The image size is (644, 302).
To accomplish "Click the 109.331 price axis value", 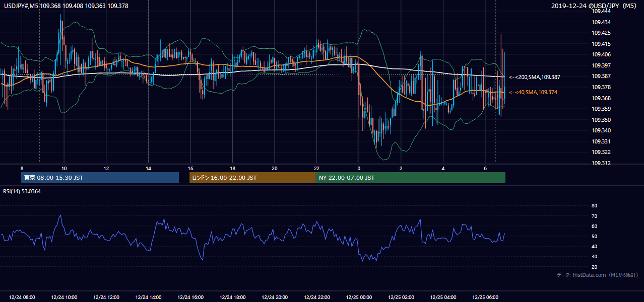I will point(601,141).
